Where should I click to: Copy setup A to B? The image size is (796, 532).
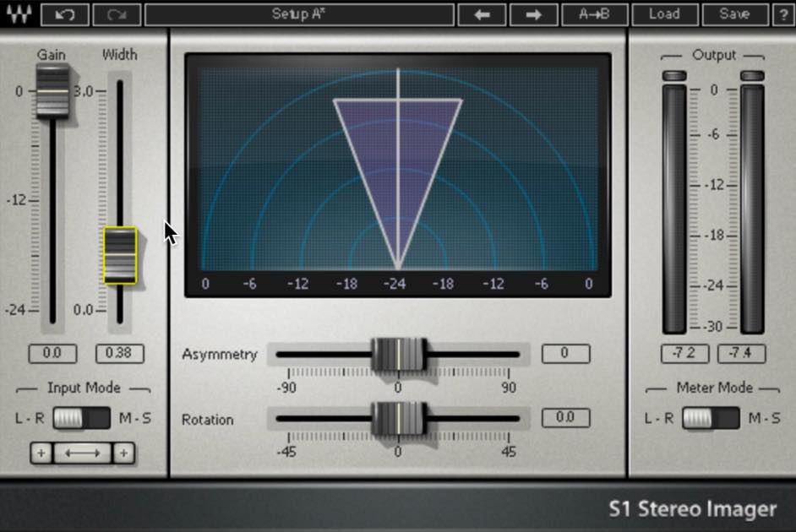(x=594, y=14)
